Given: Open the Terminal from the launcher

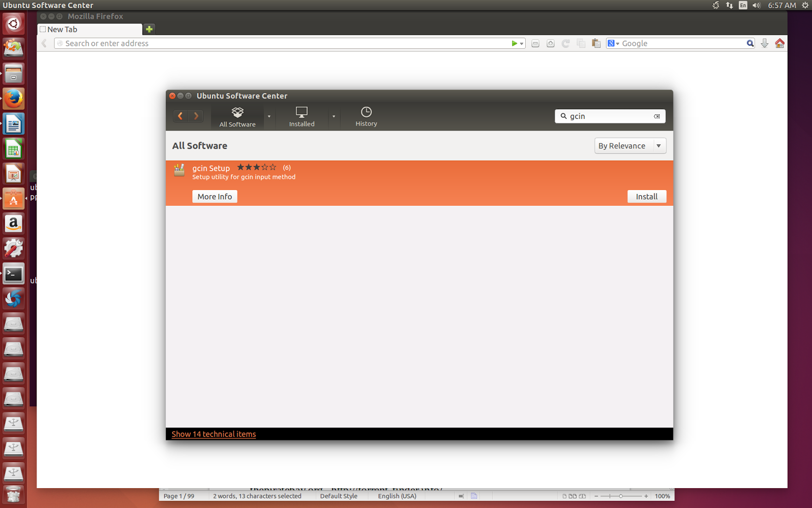Looking at the screenshot, I should [x=14, y=274].
